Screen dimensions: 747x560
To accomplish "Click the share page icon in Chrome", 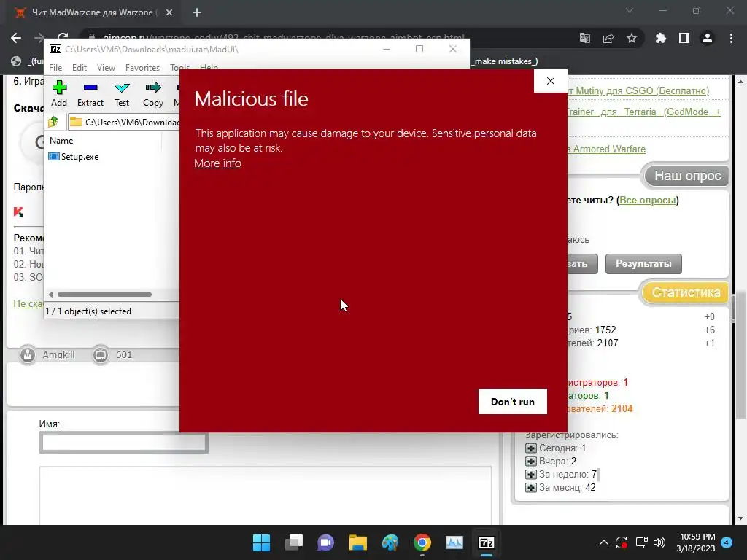I will pos(608,38).
